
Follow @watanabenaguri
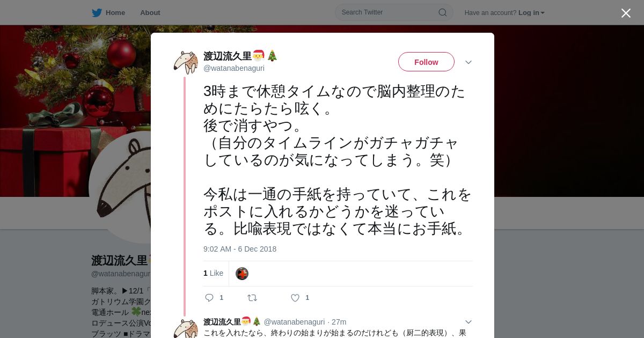click(426, 62)
